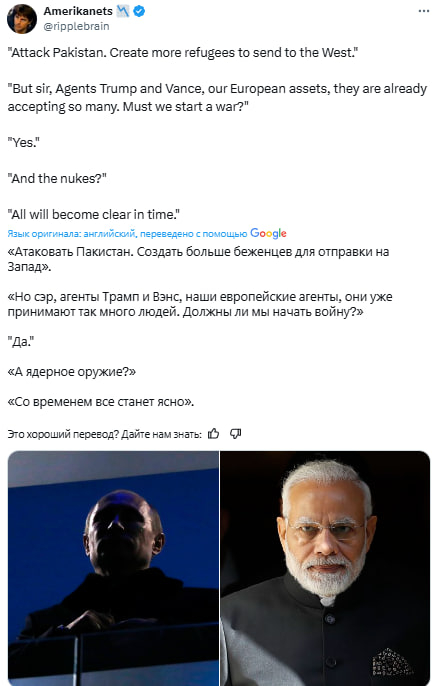The width and height of the screenshot is (435, 686).
Task: Rate the translation with thumbs down
Action: pos(235,434)
